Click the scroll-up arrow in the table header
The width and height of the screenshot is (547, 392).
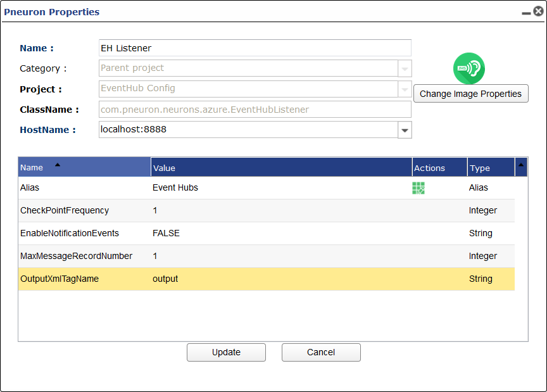pos(521,165)
